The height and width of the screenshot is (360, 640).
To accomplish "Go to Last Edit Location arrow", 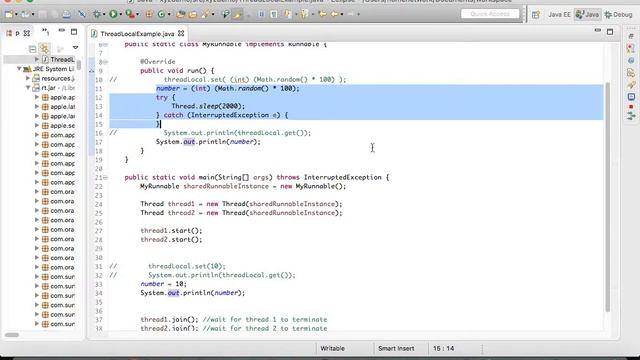I will tap(322, 14).
